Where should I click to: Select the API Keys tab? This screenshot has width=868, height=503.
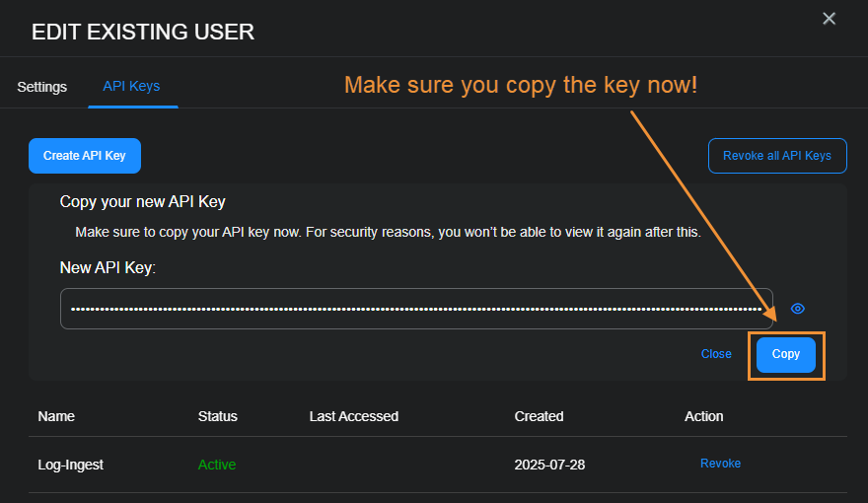131,87
